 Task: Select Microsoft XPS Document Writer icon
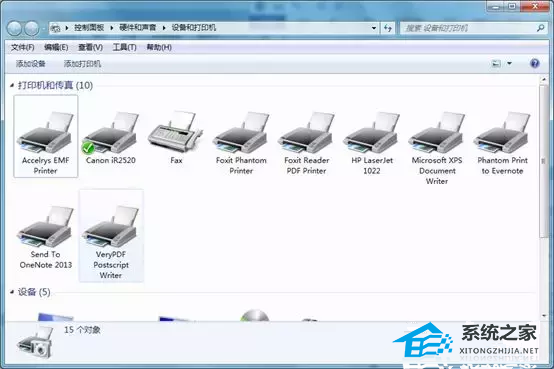437,148
